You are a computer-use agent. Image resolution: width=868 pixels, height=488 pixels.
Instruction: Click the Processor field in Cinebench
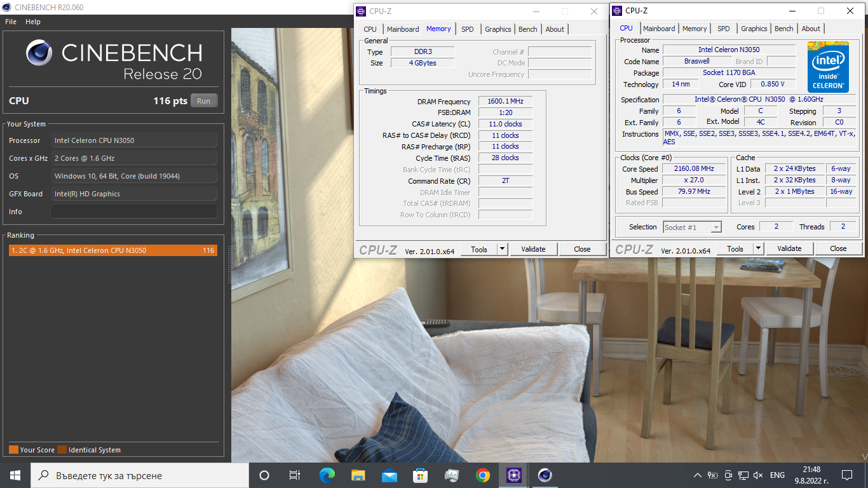(x=134, y=140)
